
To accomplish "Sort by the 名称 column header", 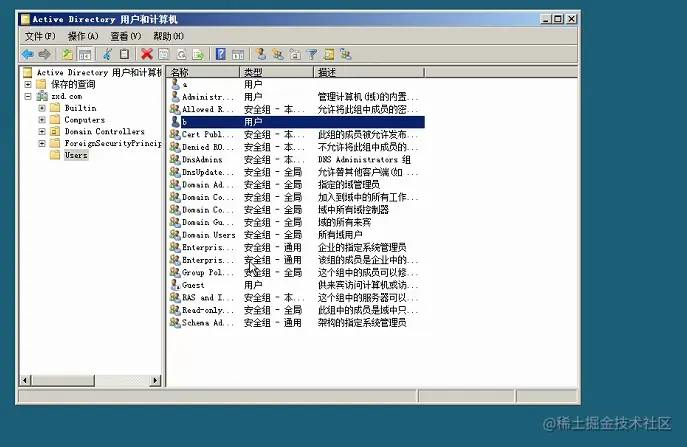I will (203, 72).
